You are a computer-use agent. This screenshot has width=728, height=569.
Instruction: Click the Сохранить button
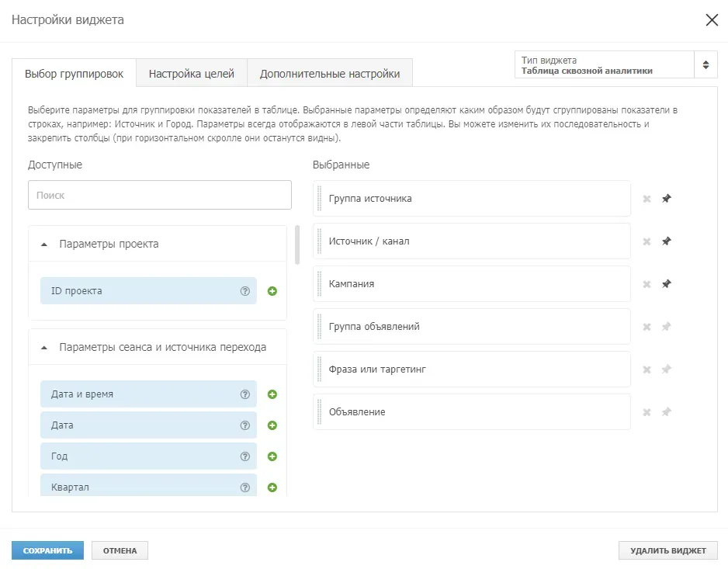coord(48,550)
